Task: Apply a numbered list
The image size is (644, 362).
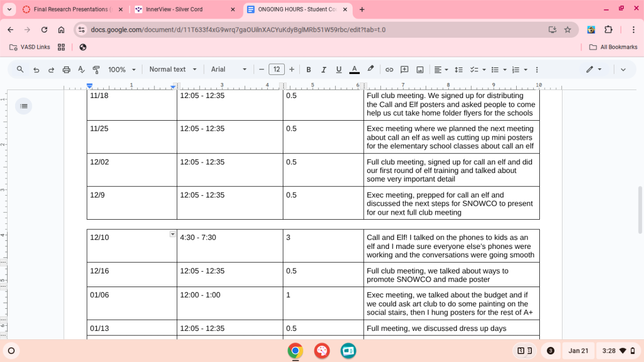Action: [515, 69]
